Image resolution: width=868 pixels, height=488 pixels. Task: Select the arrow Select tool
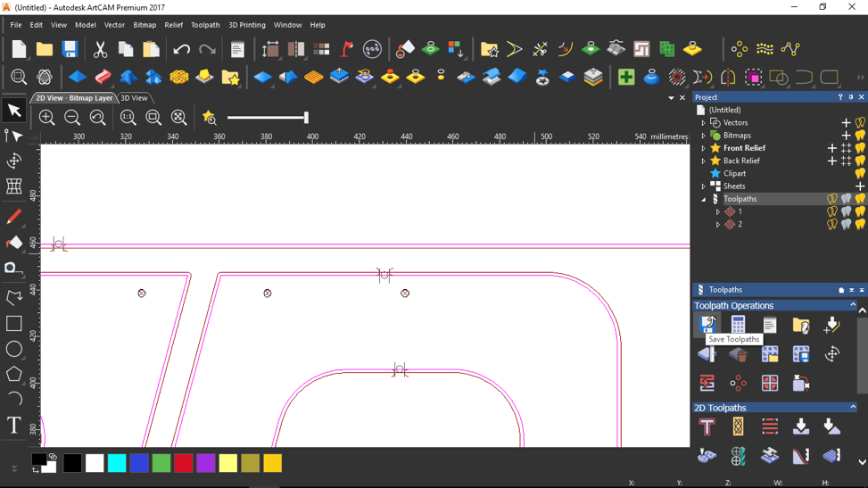click(14, 111)
